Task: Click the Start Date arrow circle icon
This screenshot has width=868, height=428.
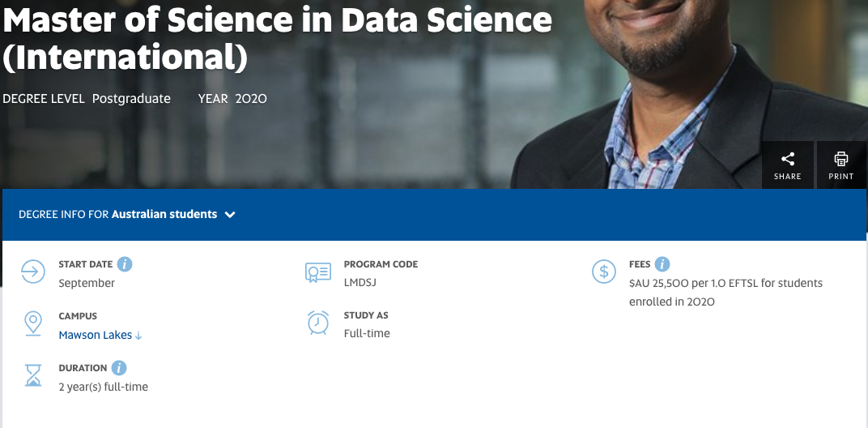Action: pyautogui.click(x=33, y=272)
